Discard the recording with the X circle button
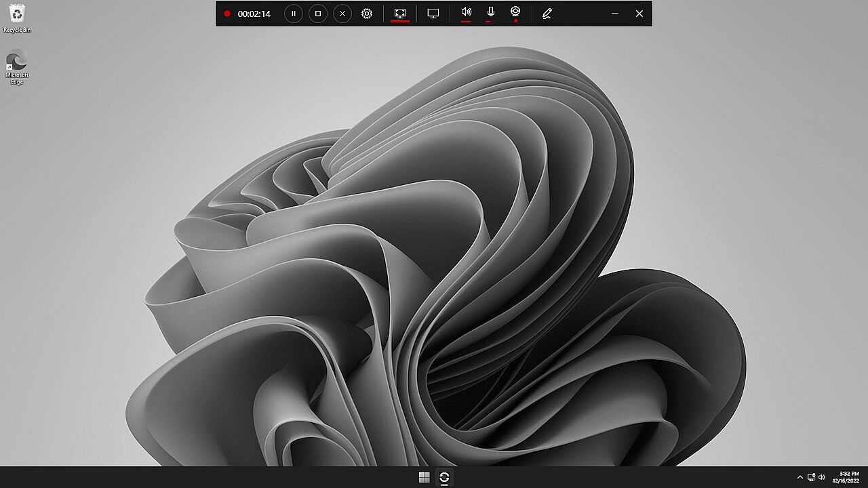Image resolution: width=868 pixels, height=488 pixels. [x=342, y=14]
